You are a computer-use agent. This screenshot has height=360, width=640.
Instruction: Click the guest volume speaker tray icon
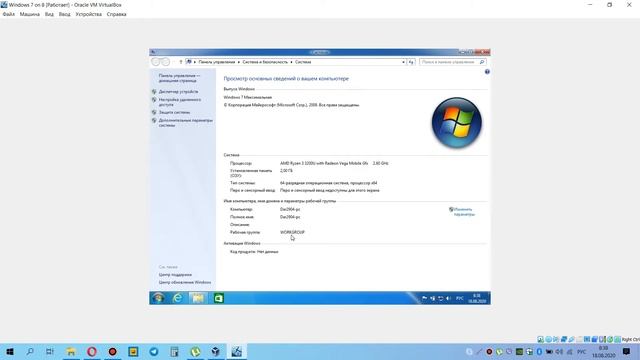[449, 298]
